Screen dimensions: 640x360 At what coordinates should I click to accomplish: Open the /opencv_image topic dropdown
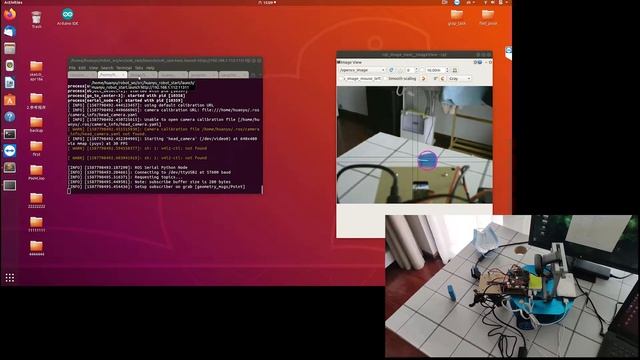coord(362,70)
